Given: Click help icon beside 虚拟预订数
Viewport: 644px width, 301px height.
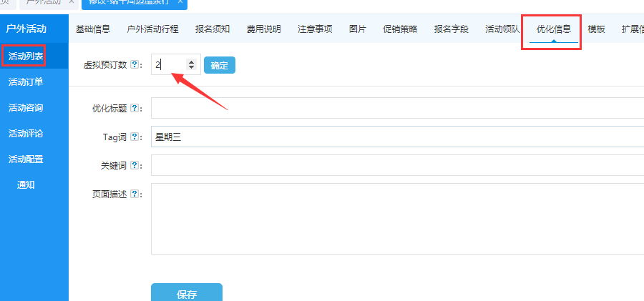Looking at the screenshot, I should (x=135, y=65).
